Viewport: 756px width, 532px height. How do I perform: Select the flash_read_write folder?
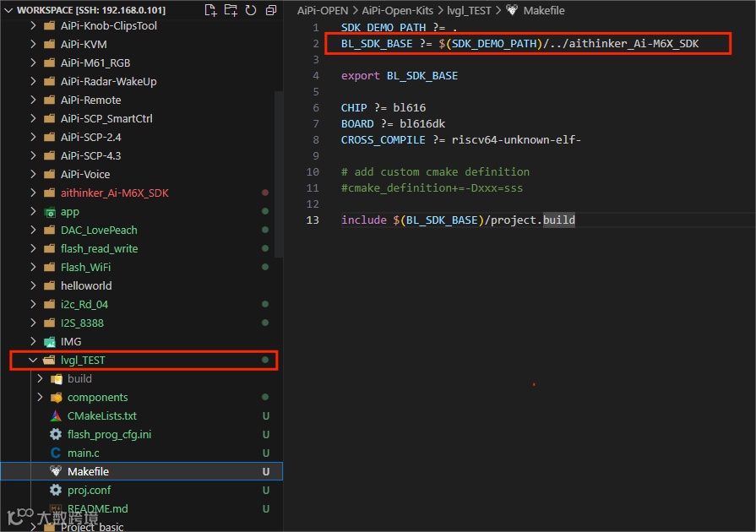[141, 248]
